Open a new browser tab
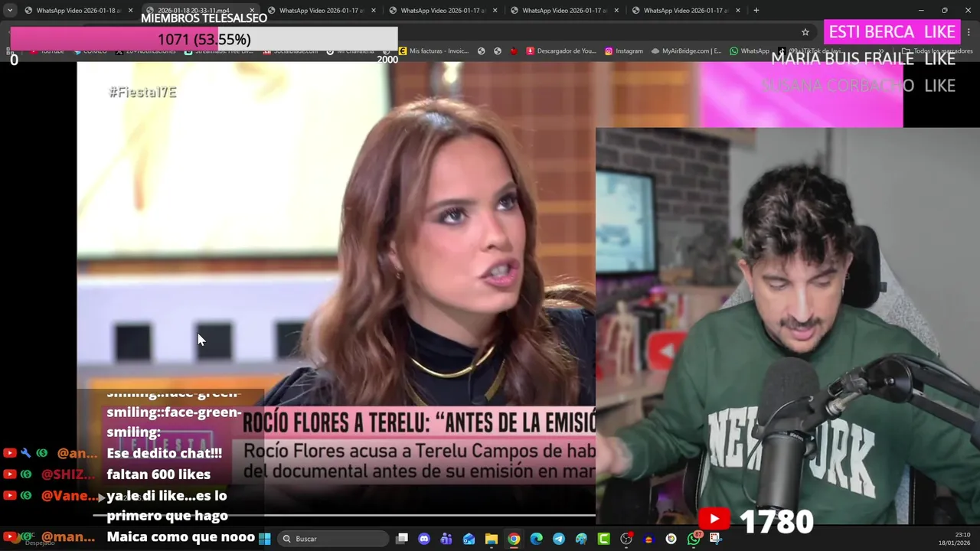This screenshot has height=551, width=980. pyautogui.click(x=756, y=11)
